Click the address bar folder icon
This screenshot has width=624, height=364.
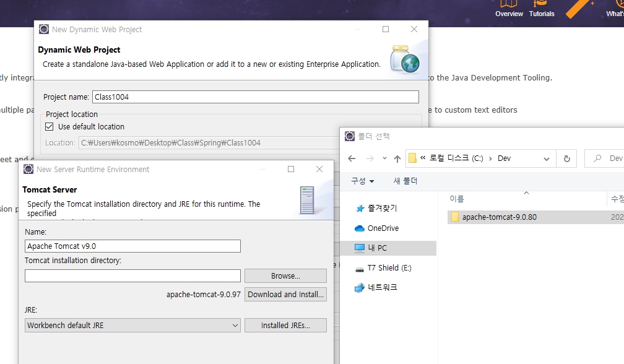click(413, 158)
